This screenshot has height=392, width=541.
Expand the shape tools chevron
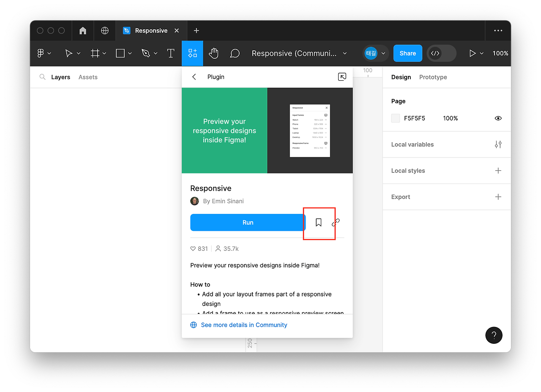130,53
